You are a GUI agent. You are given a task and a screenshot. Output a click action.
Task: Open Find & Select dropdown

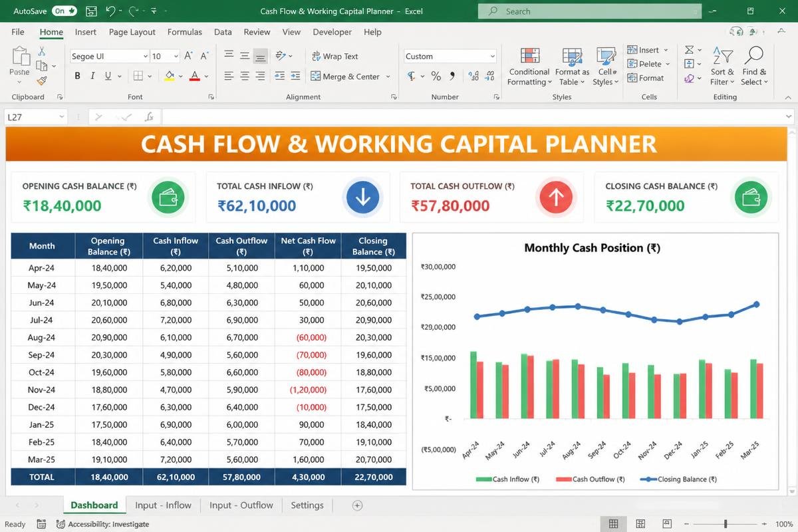tap(754, 65)
